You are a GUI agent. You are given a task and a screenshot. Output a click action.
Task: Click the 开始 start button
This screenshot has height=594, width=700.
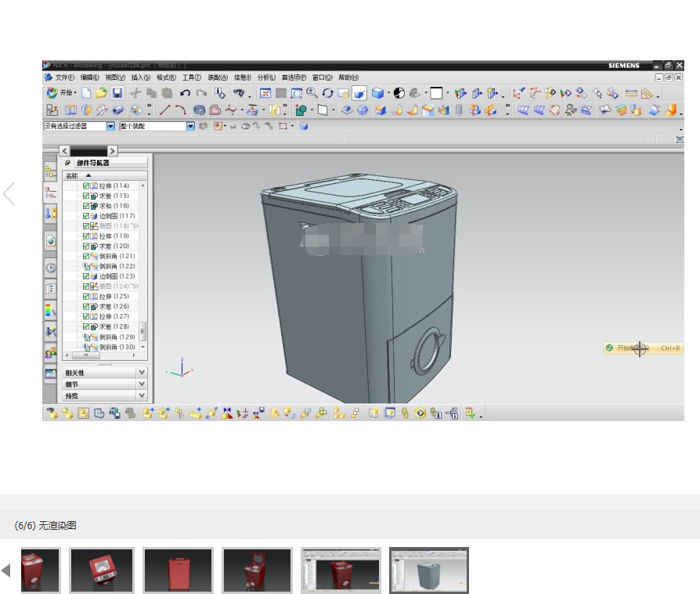coord(61,93)
